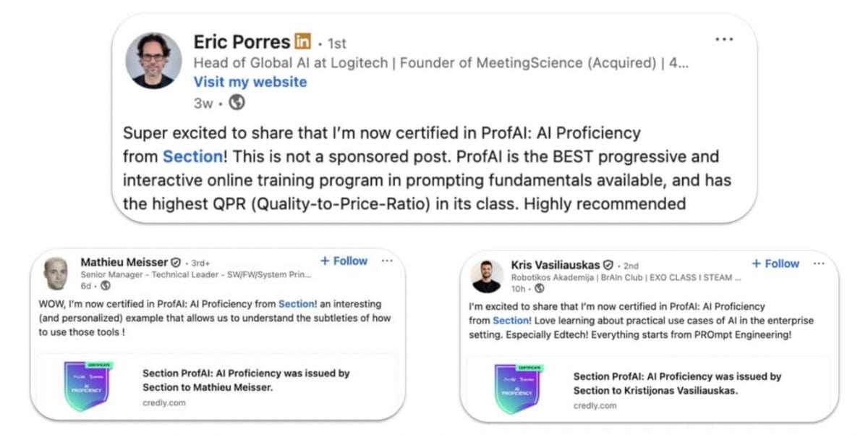This screenshot has height=435, width=868.
Task: Click the globe visibility icon on Eric's post
Action: tap(237, 104)
